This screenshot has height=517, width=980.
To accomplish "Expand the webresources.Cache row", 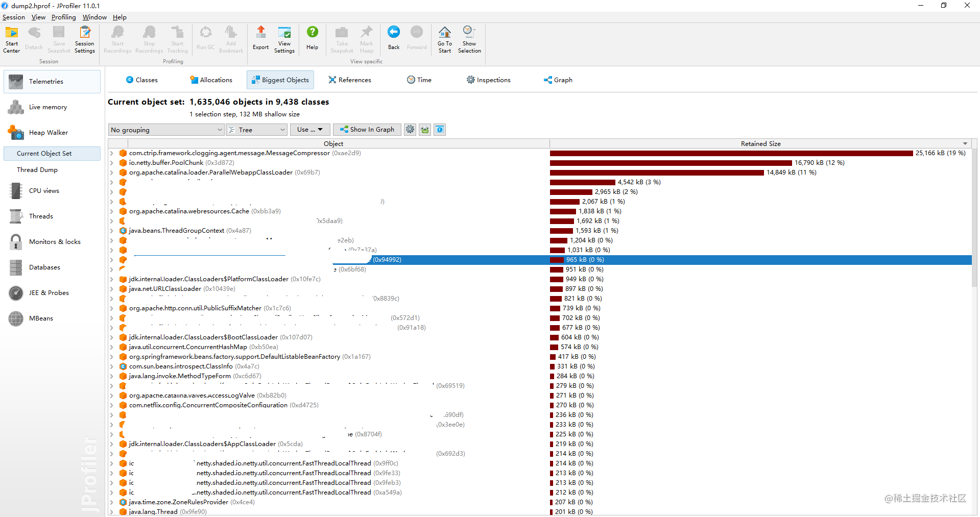I will [x=111, y=211].
